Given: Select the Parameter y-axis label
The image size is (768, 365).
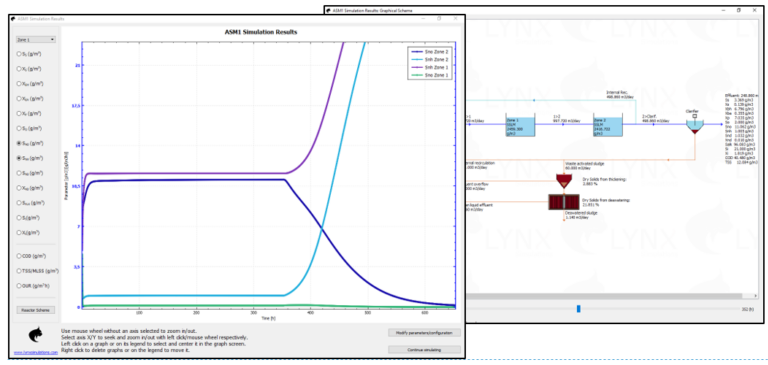Looking at the screenshot, I should (x=66, y=176).
